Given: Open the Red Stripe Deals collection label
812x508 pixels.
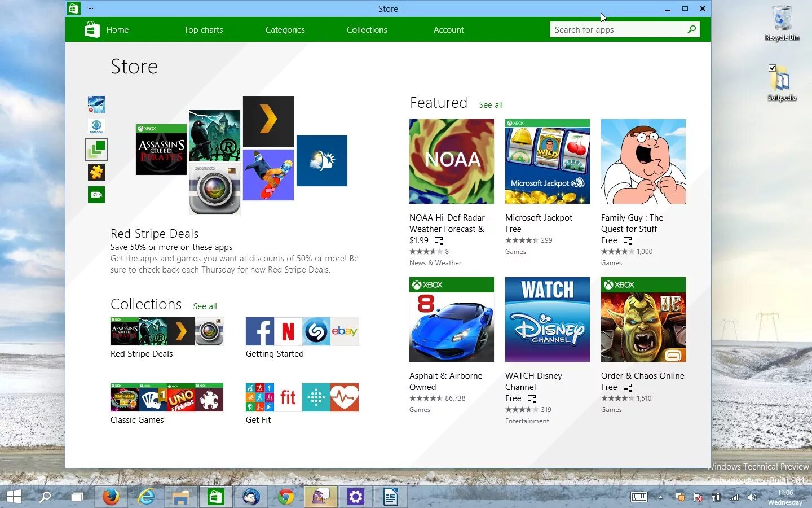Looking at the screenshot, I should [142, 354].
